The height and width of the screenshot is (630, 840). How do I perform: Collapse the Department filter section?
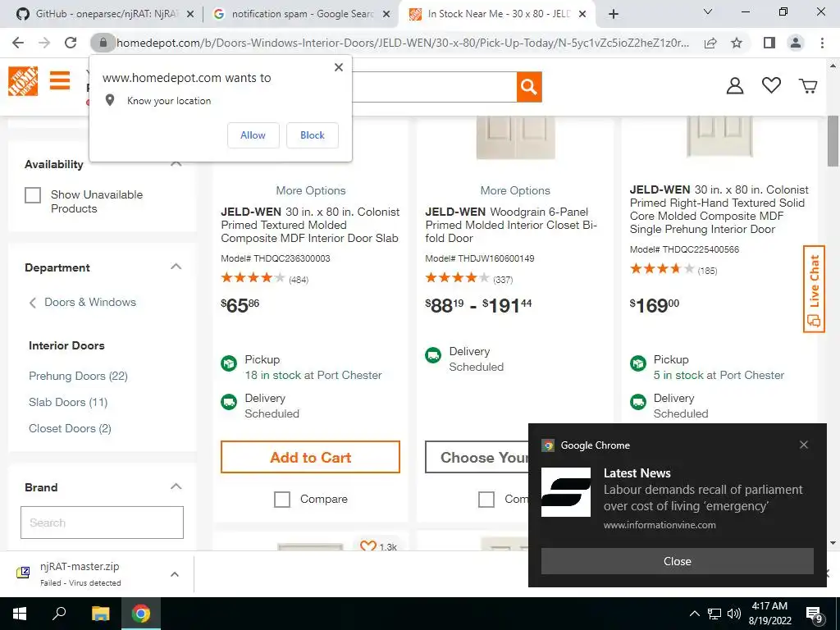[x=176, y=267]
